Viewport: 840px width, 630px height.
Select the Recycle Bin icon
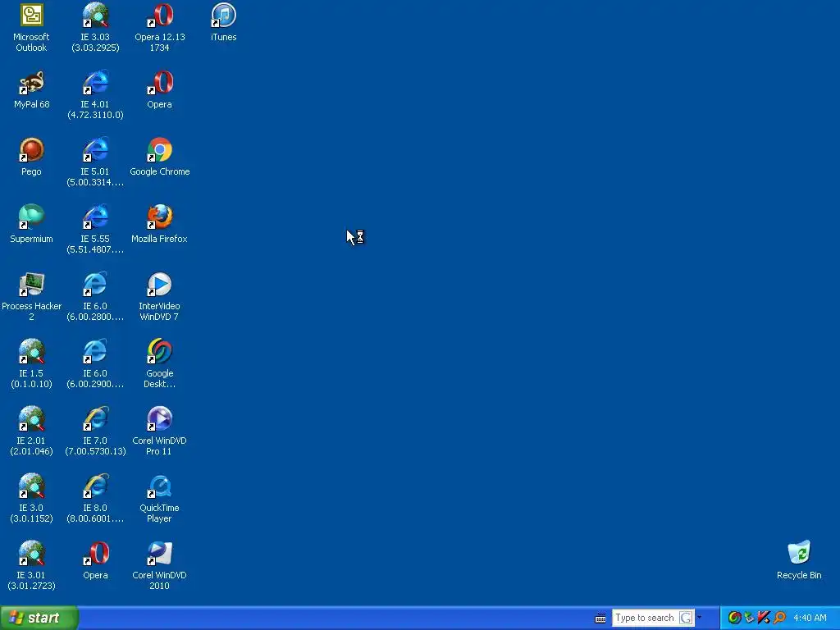[x=799, y=554]
